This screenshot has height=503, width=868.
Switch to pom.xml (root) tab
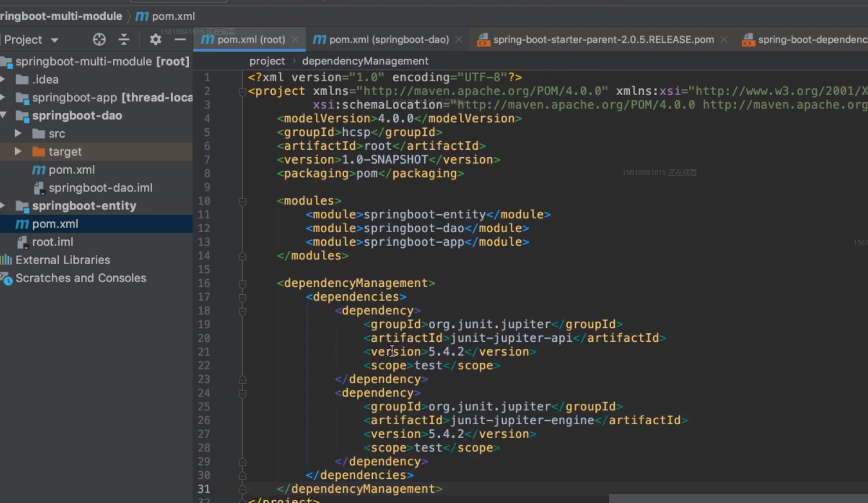tap(251, 40)
